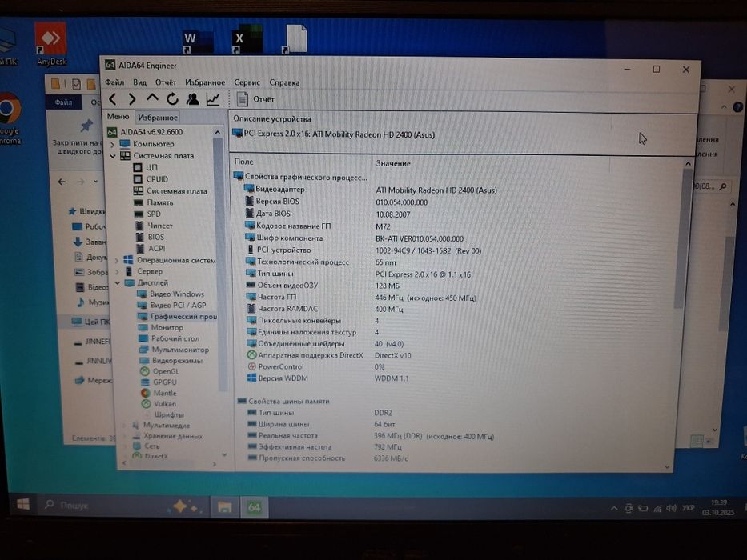747x560 pixels.
Task: Click the Up arrow in AIDA64 toolbar
Action: tap(152, 98)
